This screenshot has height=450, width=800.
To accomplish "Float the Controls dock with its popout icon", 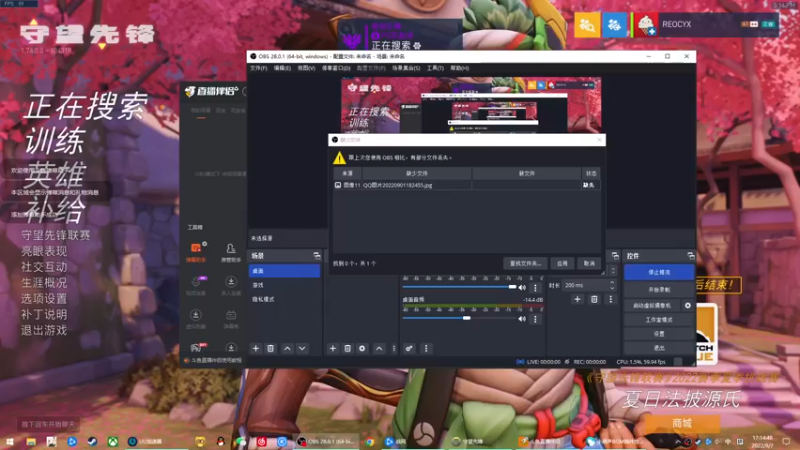I will click(691, 256).
